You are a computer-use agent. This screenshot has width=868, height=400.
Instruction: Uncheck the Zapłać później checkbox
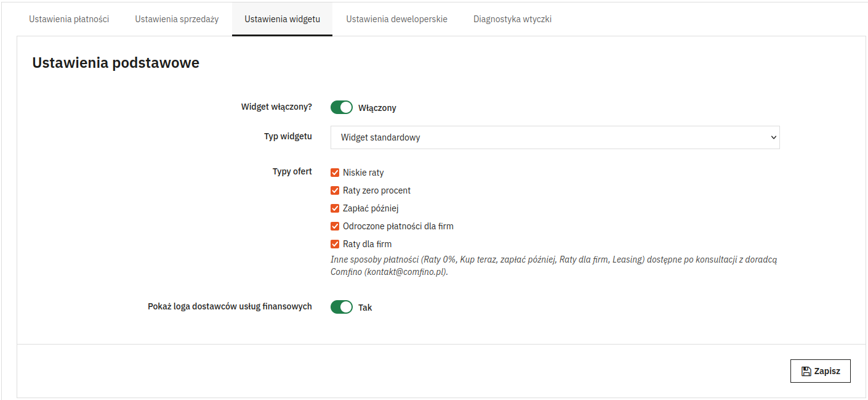[x=335, y=208]
